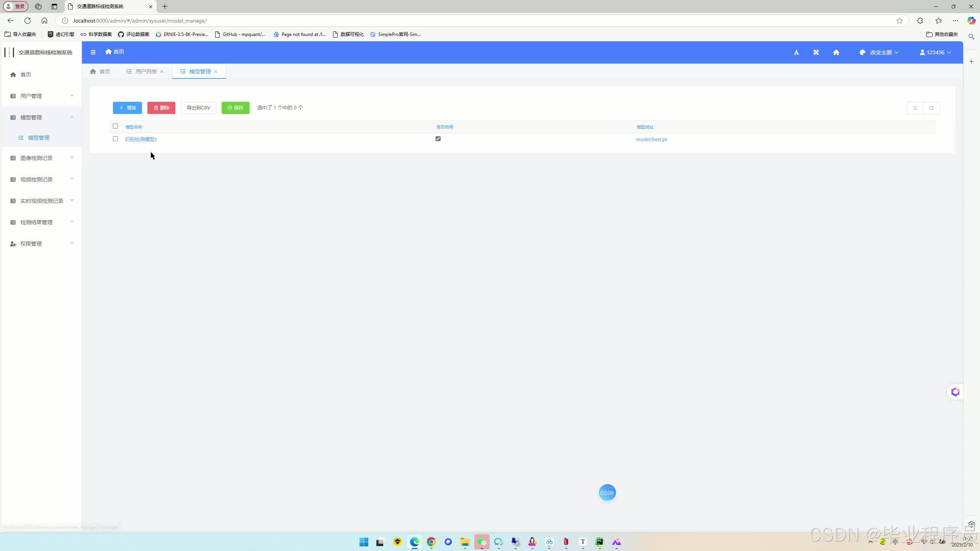Open the 识别检测模型1 model link

(x=141, y=139)
